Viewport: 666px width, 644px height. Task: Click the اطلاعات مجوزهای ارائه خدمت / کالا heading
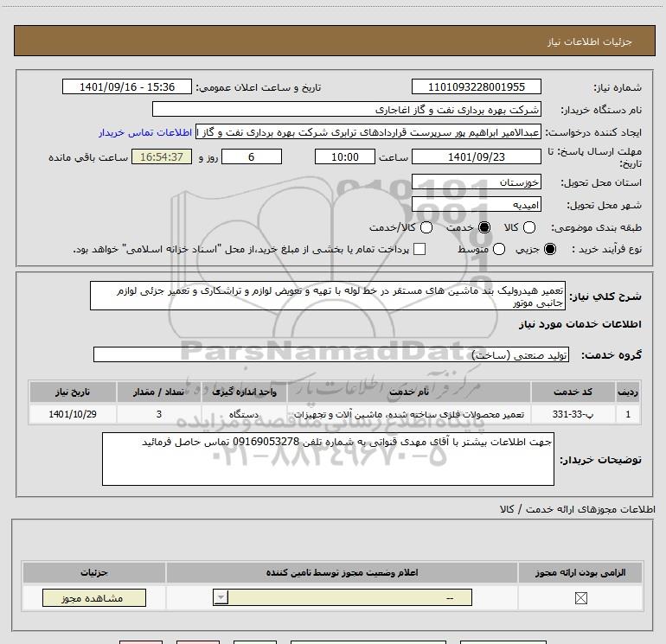[578, 509]
